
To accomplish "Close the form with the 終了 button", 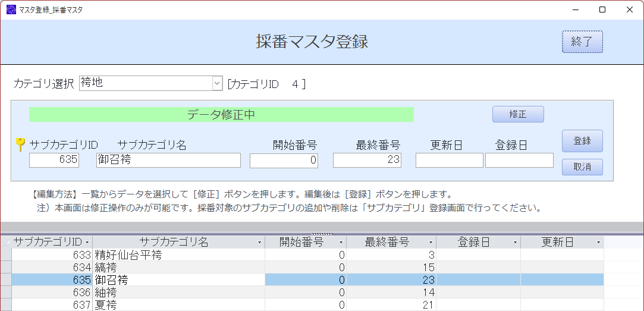I will [582, 42].
